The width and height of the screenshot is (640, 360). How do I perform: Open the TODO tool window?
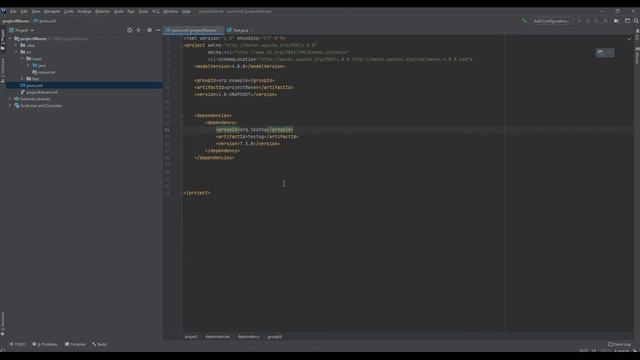point(17,344)
